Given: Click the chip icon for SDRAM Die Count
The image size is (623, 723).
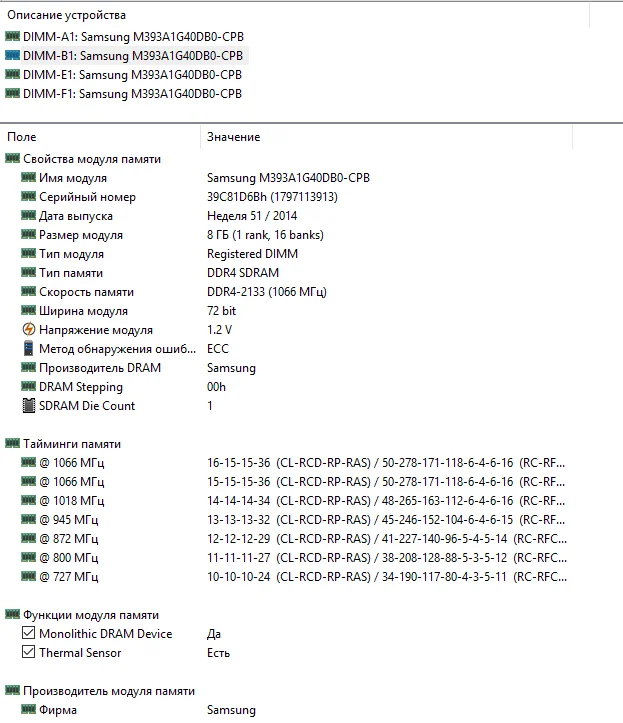Looking at the screenshot, I should 29,405.
